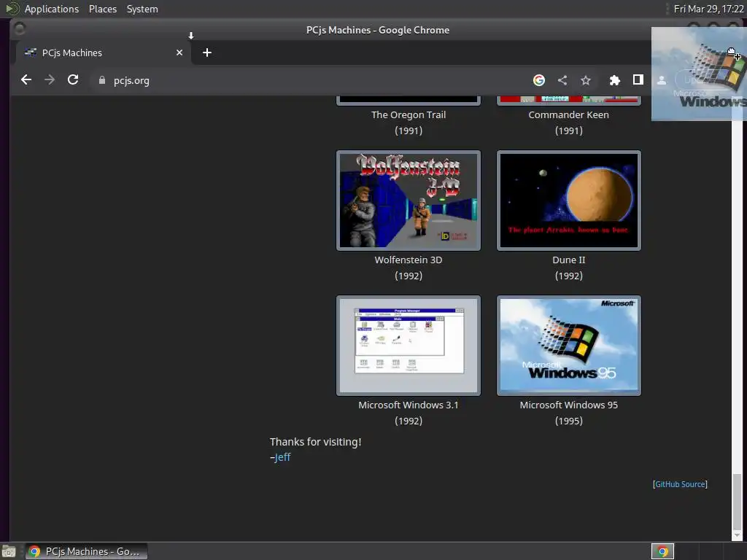This screenshot has width=747, height=560.
Task: Click The Oregon Trail caption
Action: coord(409,114)
